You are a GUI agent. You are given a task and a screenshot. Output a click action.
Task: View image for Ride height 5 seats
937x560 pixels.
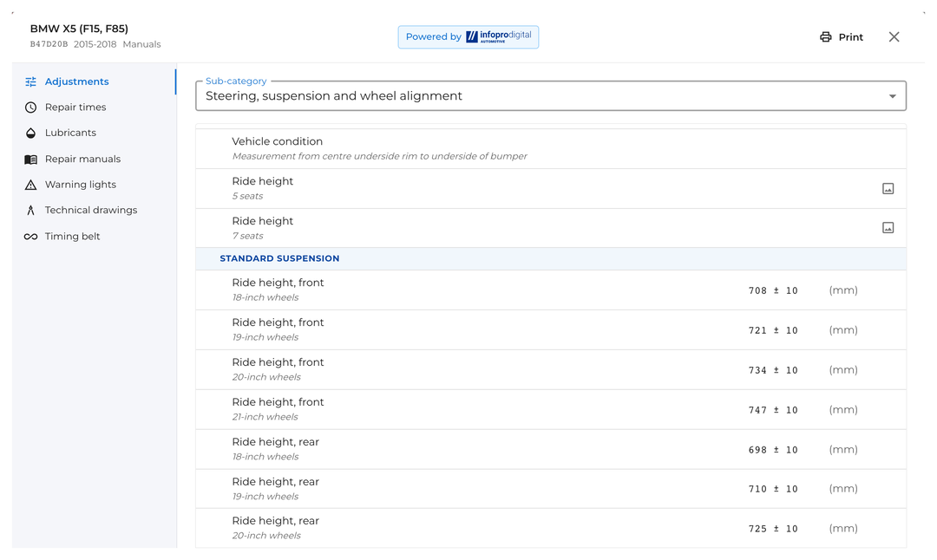pyautogui.click(x=888, y=189)
